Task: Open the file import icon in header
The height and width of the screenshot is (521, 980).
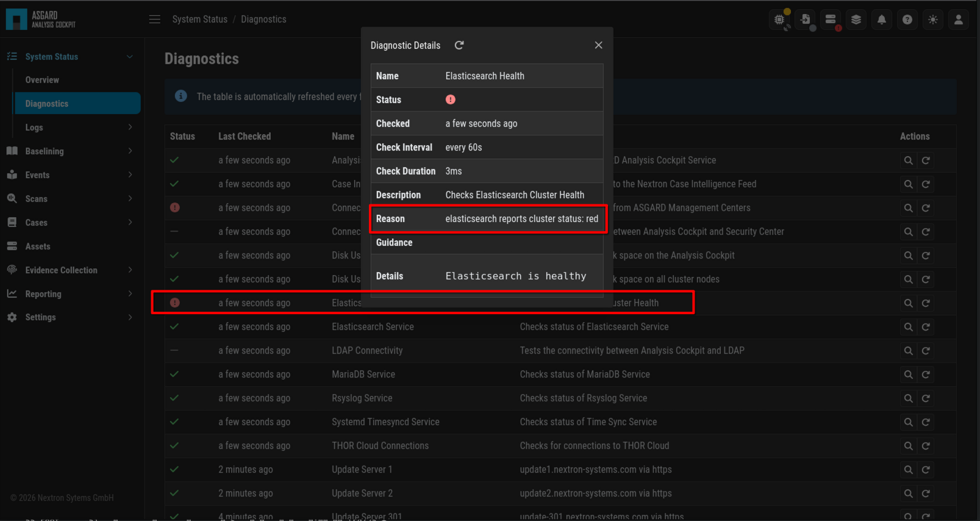Action: 805,20
